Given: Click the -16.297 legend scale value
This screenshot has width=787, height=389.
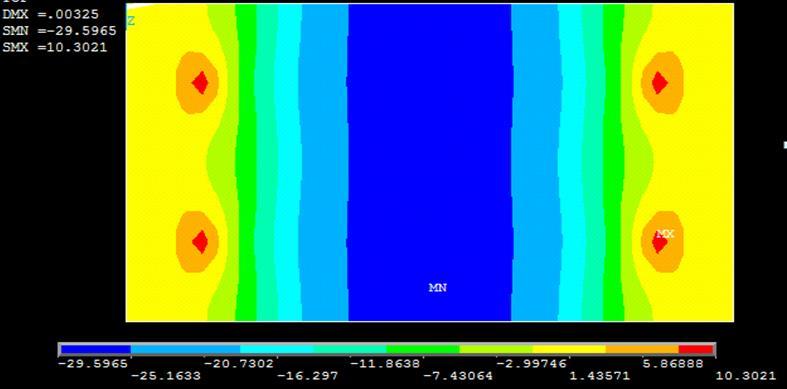Looking at the screenshot, I should click(x=308, y=376).
